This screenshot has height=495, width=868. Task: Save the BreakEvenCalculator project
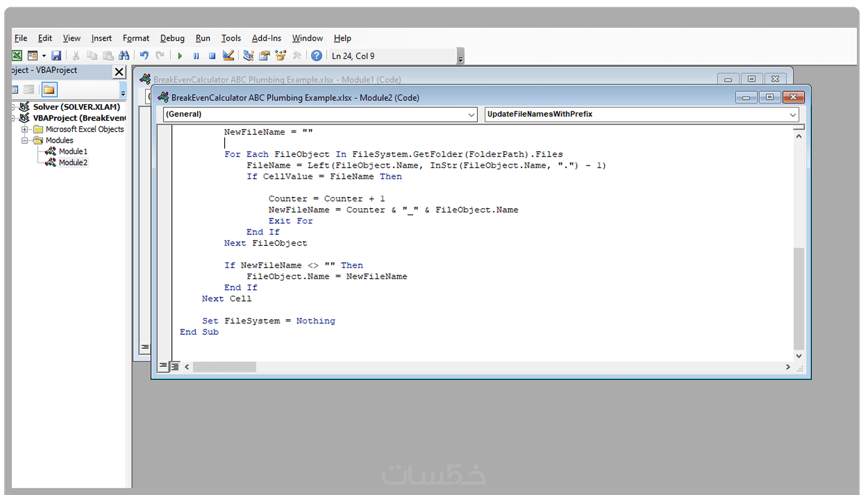click(x=57, y=55)
